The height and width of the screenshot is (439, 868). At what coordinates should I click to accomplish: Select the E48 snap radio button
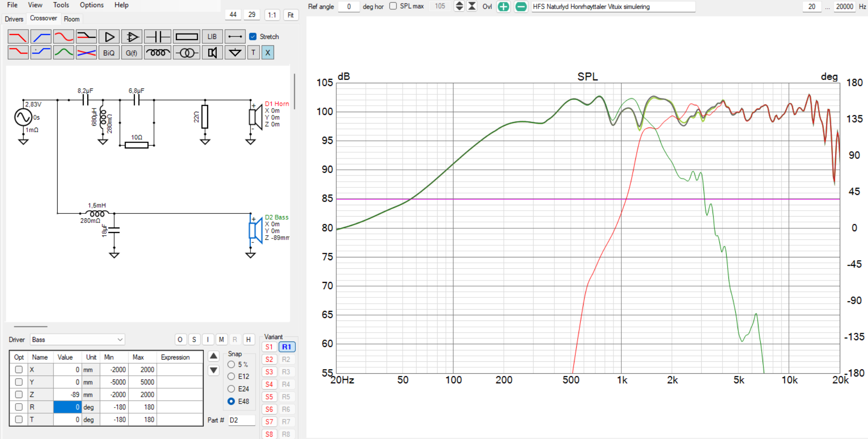231,401
